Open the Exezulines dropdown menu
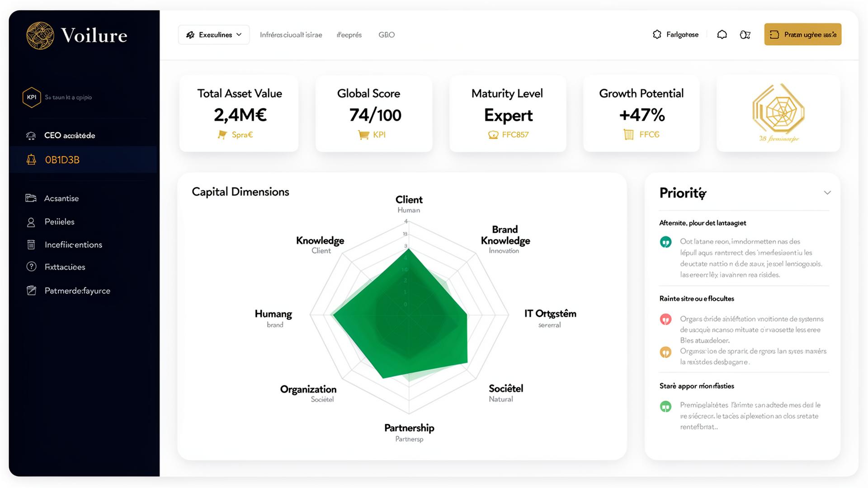868x488 pixels. tap(213, 34)
